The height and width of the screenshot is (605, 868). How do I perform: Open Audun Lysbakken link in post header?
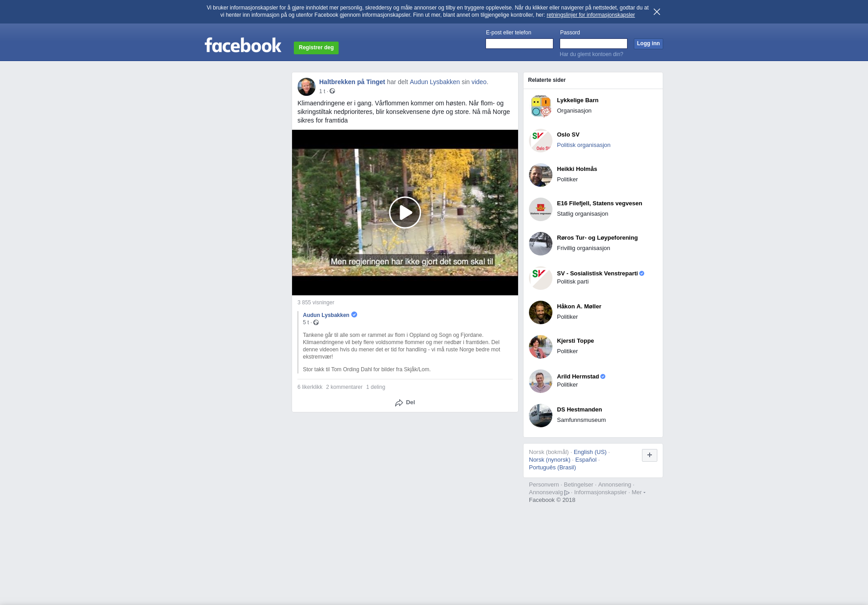coord(434,82)
